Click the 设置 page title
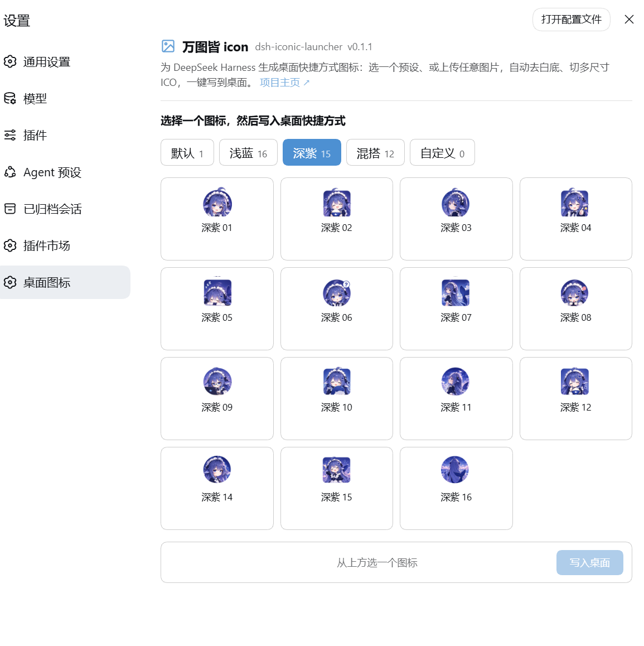The height and width of the screenshot is (646, 644). [17, 21]
